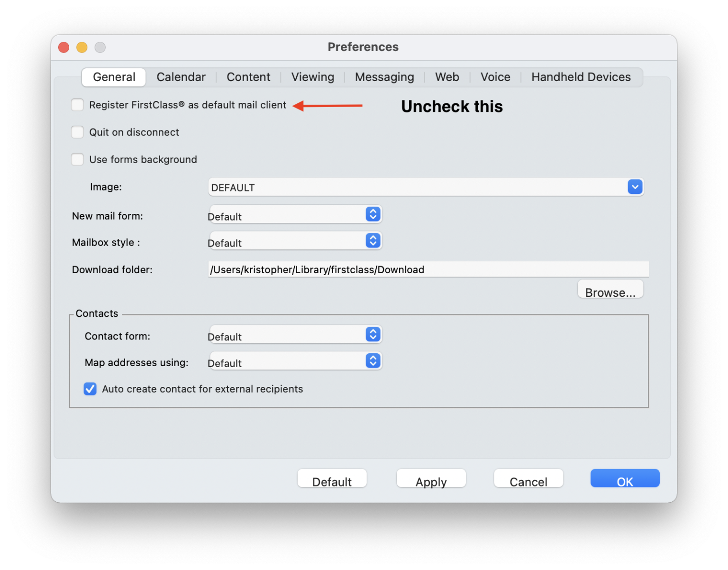
Task: Confirm preferences with OK
Action: point(625,478)
